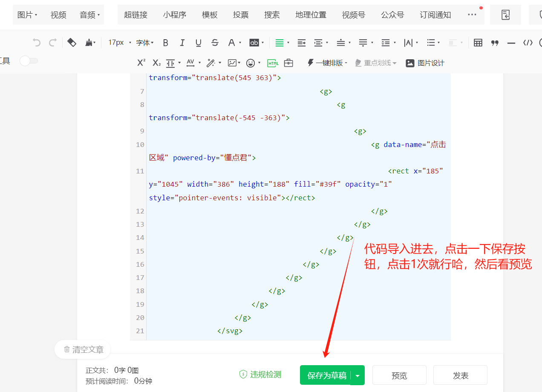Image resolution: width=542 pixels, height=392 pixels.
Task: Click the 小程序 menu item
Action: pyautogui.click(x=175, y=15)
